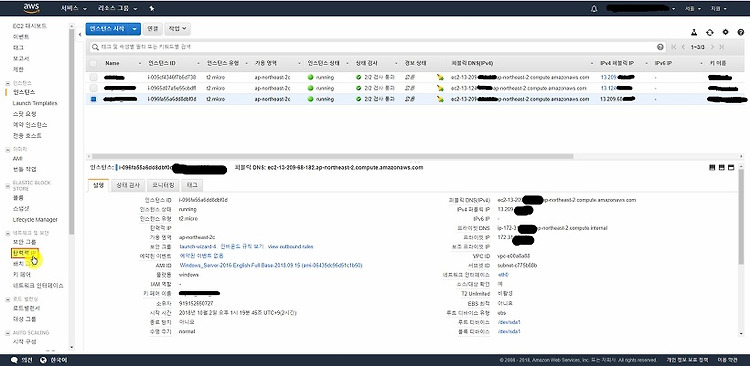Click the search bar help icon
This screenshot has height=366, width=750.
point(660,47)
